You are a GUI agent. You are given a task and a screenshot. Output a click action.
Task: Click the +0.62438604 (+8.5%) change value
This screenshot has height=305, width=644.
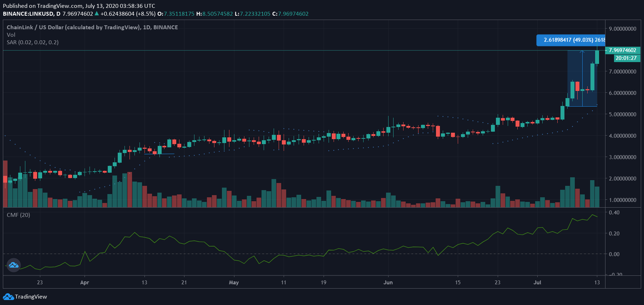(128, 14)
